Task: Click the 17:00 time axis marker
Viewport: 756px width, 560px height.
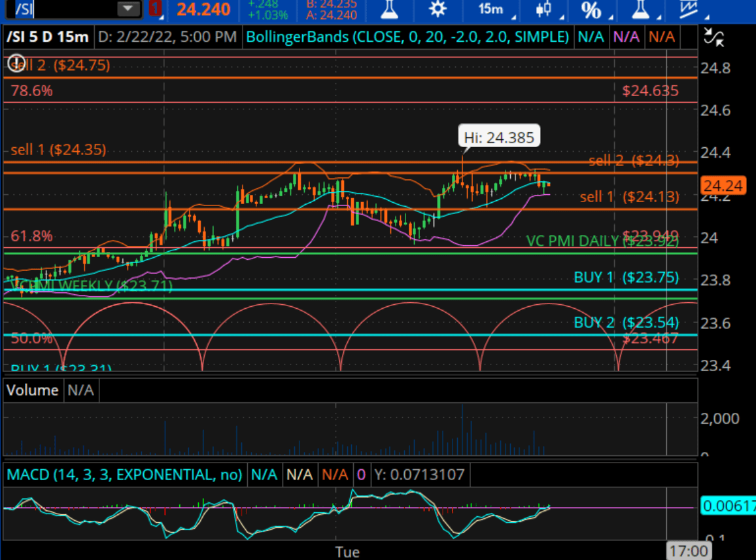Action: click(689, 551)
